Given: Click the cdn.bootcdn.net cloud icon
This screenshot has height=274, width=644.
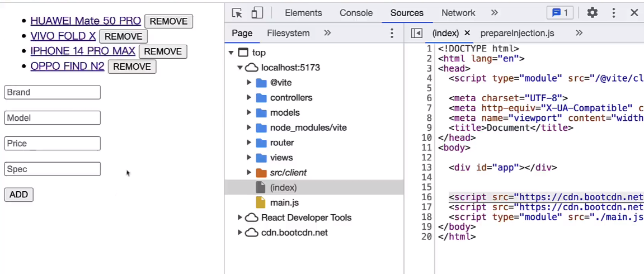Looking at the screenshot, I should [251, 233].
